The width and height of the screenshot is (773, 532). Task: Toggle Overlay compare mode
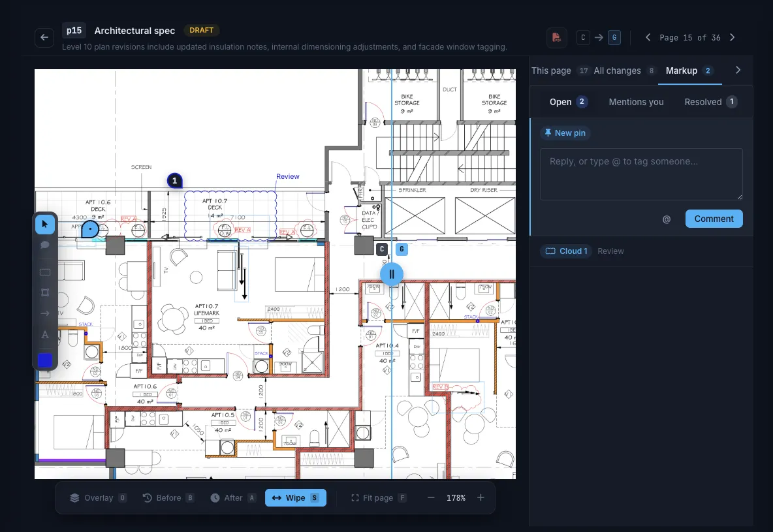pos(98,498)
